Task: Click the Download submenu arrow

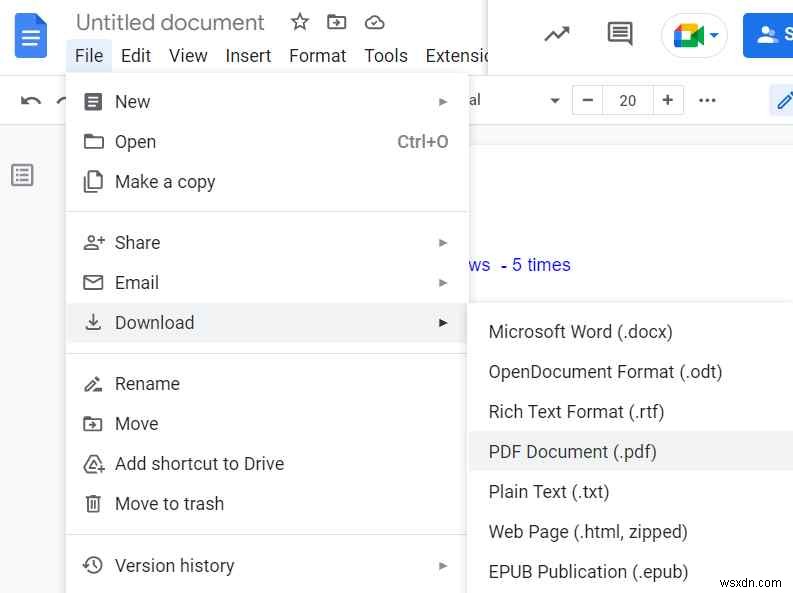Action: click(443, 323)
